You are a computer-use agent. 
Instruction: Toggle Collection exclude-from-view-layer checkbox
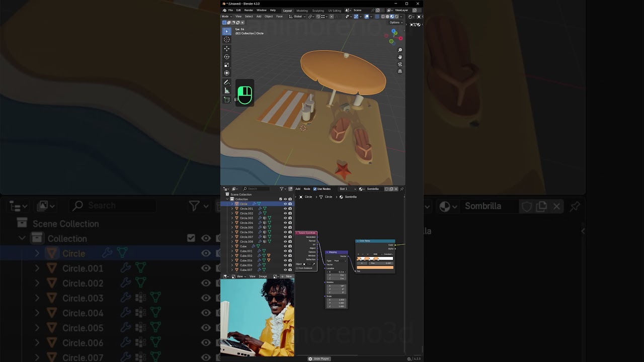[280, 199]
